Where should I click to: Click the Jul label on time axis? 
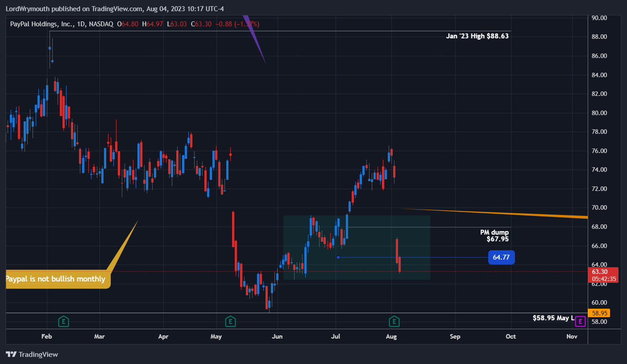(335, 336)
